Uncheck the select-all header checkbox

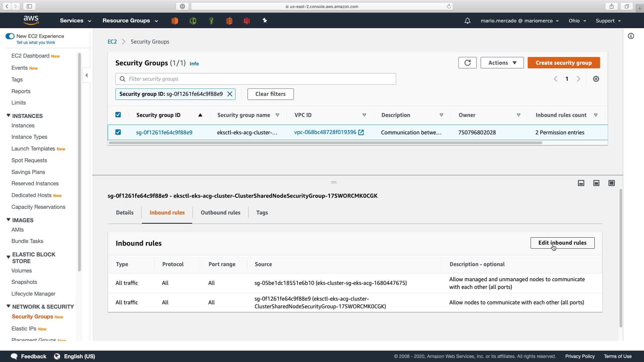(118, 115)
